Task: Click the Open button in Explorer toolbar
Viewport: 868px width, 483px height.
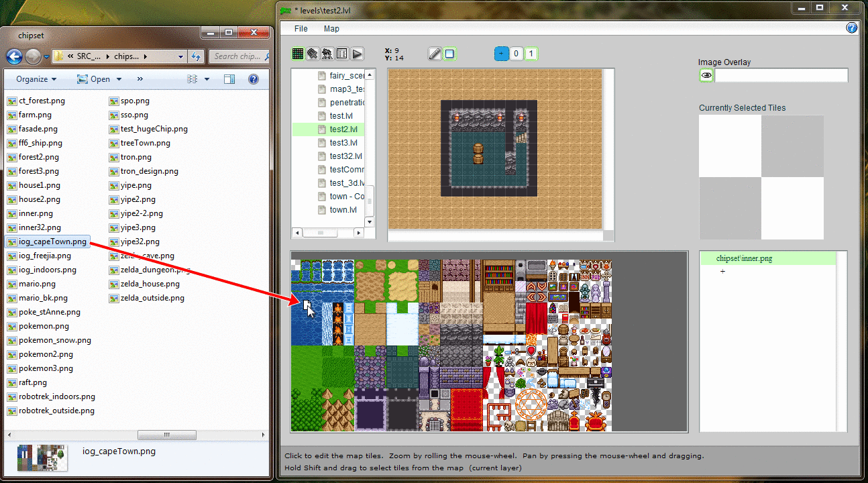Action: (94, 79)
